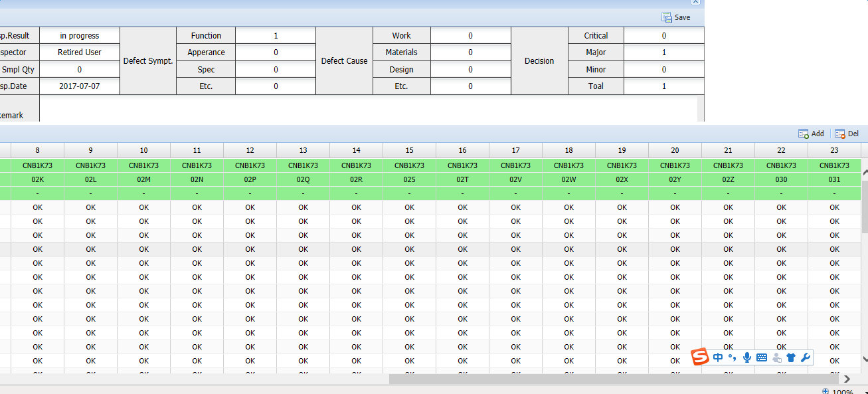
Task: Open the skin shirt icon in IME bar
Action: click(790, 357)
